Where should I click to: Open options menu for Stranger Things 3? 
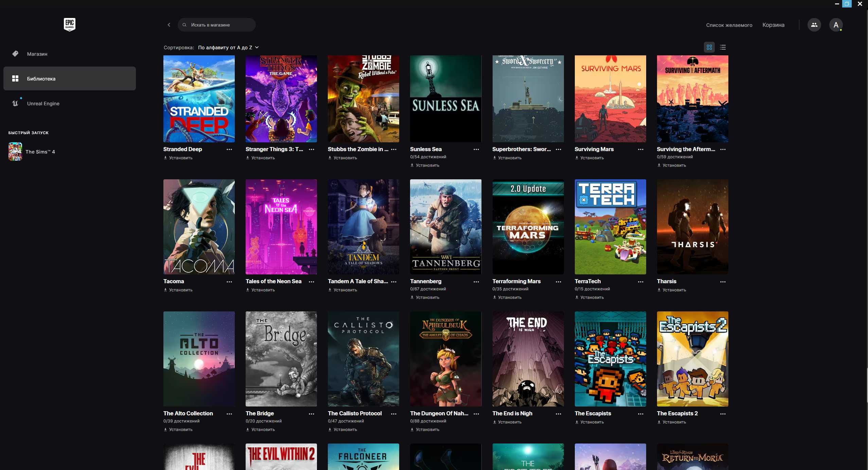click(x=312, y=149)
